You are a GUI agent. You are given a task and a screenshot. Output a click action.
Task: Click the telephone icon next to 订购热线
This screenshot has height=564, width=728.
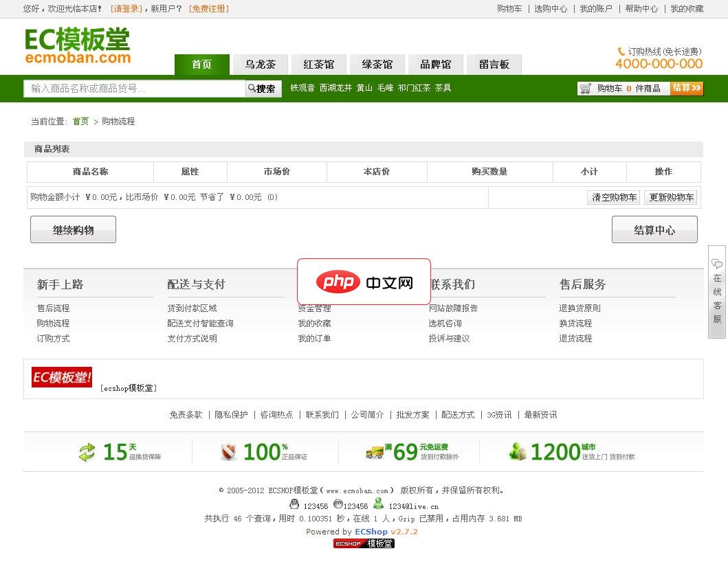pyautogui.click(x=622, y=51)
